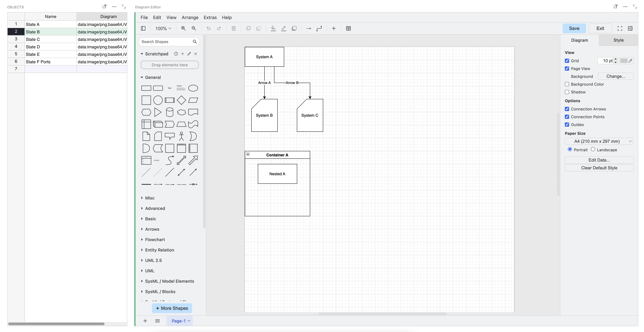The image size is (644, 332).
Task: Click the Exit button
Action: (x=600, y=28)
